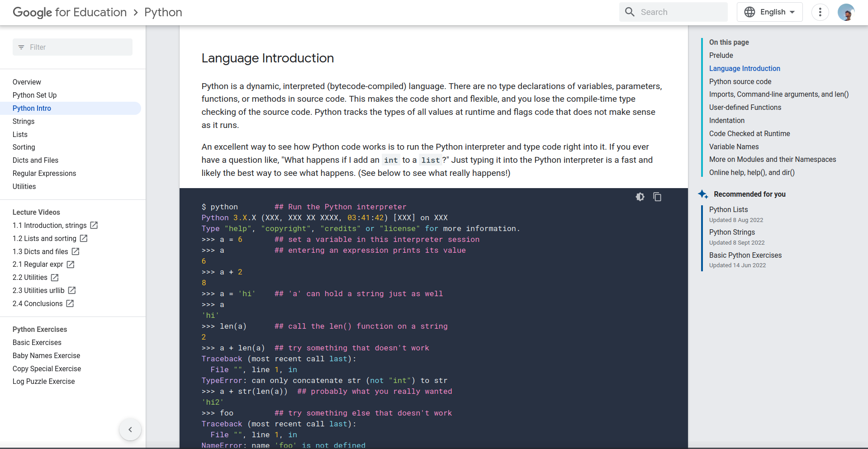Select Python Intro in sidebar
This screenshot has width=868, height=449.
coord(32,108)
